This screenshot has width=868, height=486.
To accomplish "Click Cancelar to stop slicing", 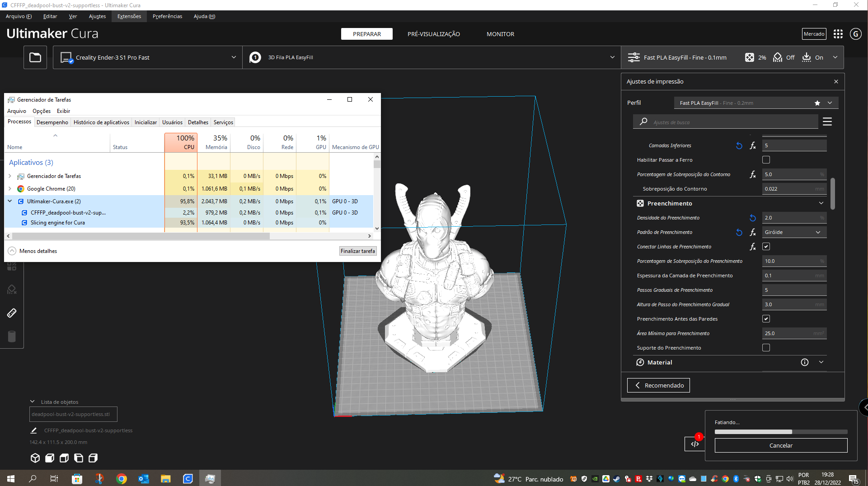I will 781,445.
